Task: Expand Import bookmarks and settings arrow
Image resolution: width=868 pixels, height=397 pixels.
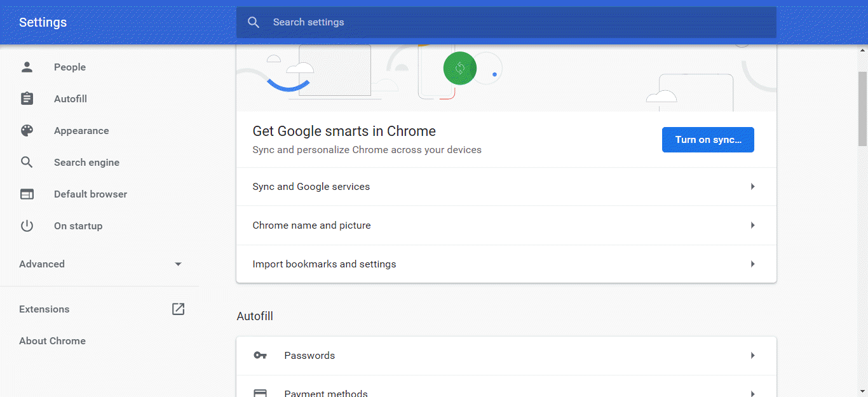Action: pos(752,264)
